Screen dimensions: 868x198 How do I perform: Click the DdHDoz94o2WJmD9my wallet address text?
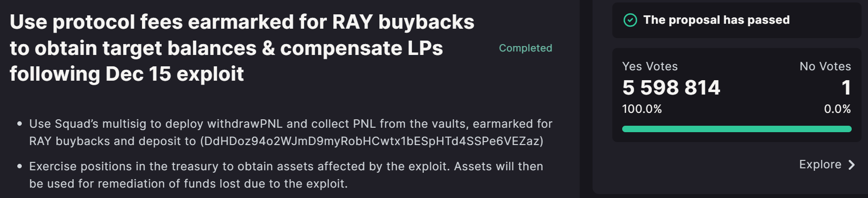click(371, 141)
